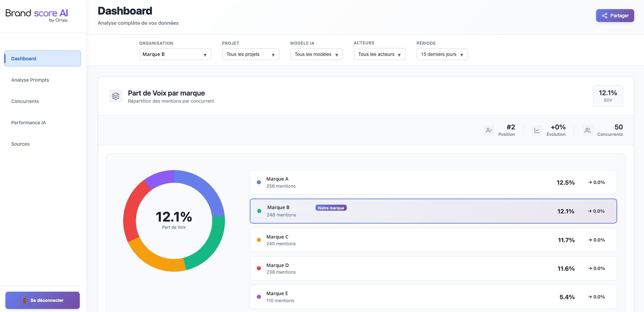Click the '#2' position value
The height and width of the screenshot is (312, 644).
[x=511, y=127]
